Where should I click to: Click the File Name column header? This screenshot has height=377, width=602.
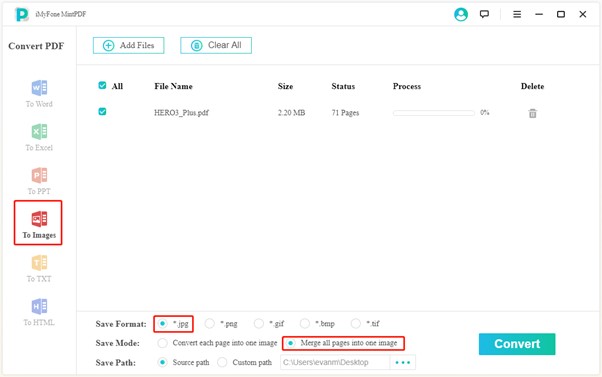tap(173, 86)
